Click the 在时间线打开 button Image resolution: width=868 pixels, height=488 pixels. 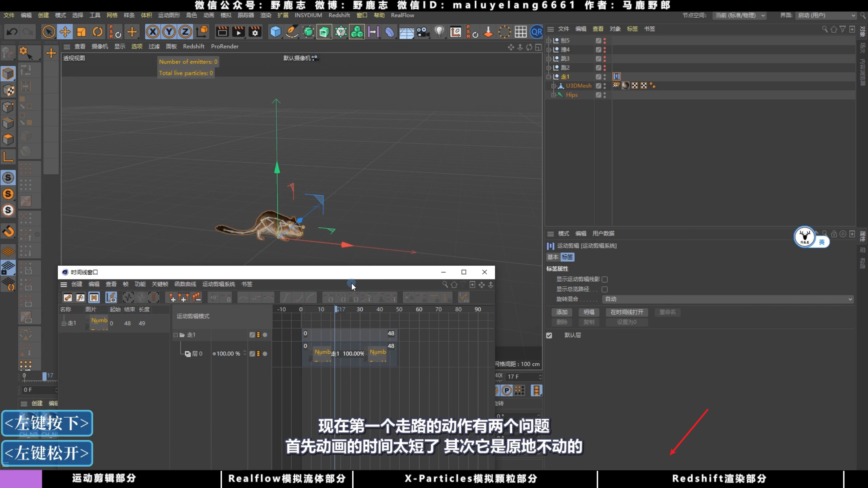point(627,312)
